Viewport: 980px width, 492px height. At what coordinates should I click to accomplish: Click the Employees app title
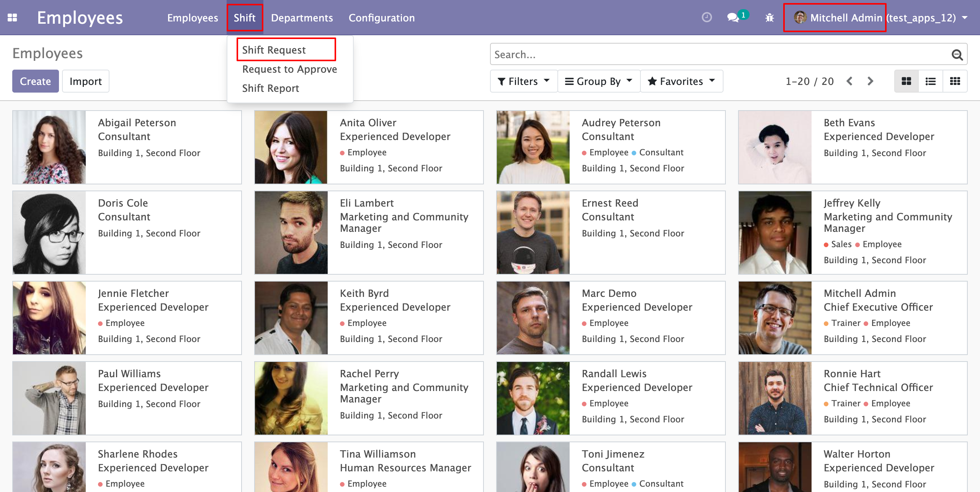tap(80, 18)
